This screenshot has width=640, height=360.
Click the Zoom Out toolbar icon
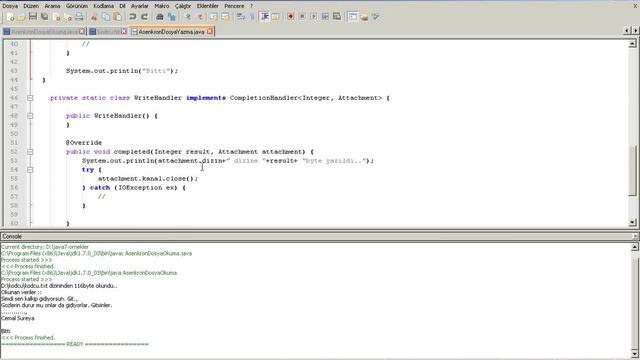[x=200, y=17]
